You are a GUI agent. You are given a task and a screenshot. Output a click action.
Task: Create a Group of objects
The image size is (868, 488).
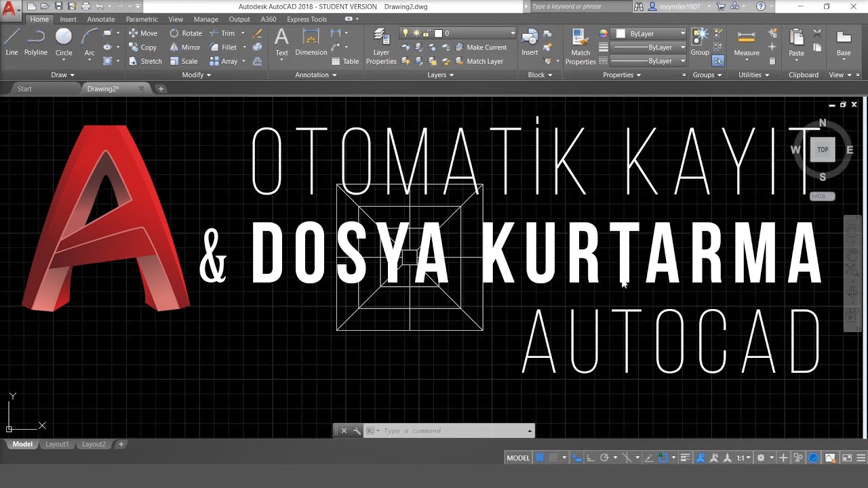(x=700, y=42)
